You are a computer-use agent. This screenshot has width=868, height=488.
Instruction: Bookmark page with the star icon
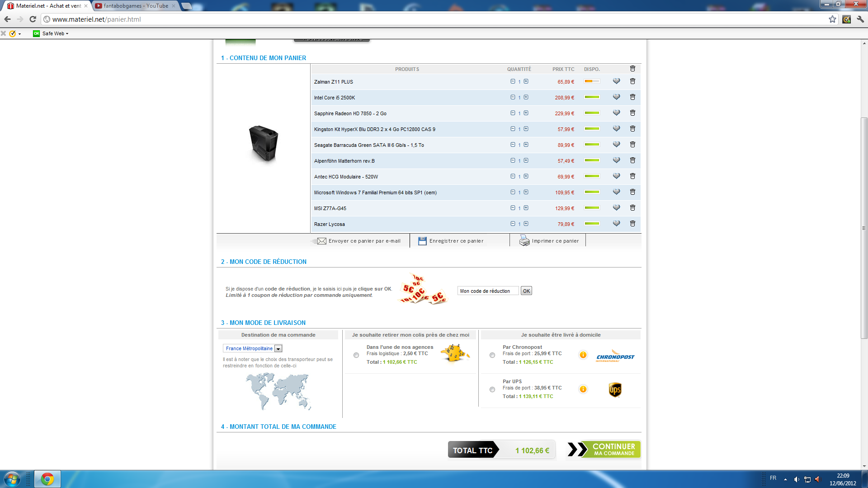832,19
